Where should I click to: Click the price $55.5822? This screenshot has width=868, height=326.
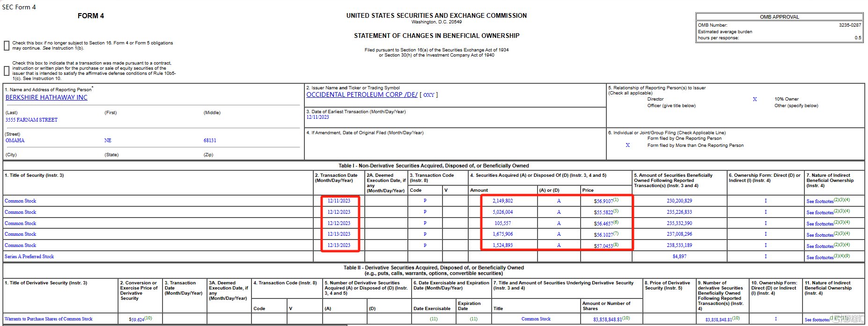point(603,212)
